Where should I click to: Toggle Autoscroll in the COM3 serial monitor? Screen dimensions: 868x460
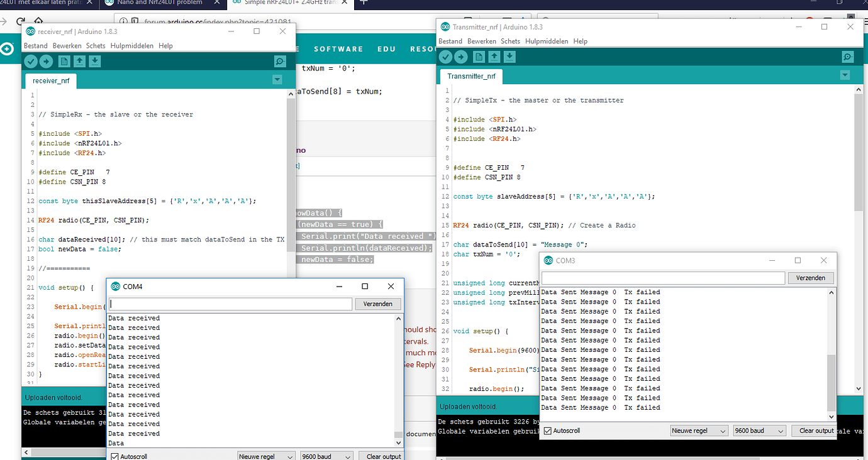pos(547,430)
